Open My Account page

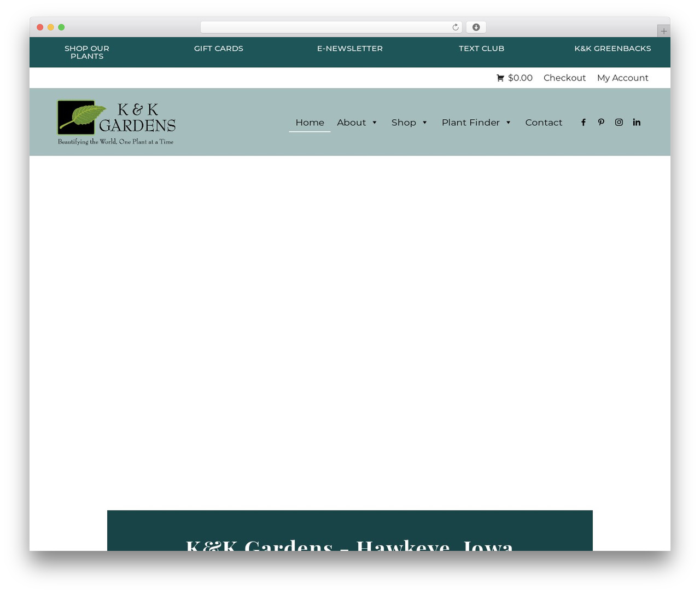coord(622,78)
